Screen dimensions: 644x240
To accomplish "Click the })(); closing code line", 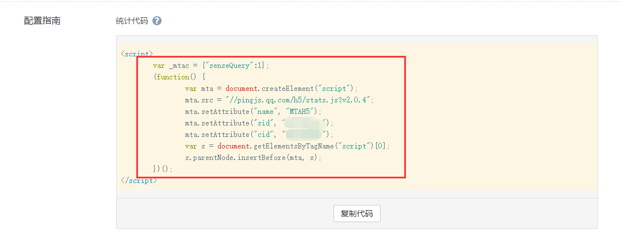I will tap(163, 169).
